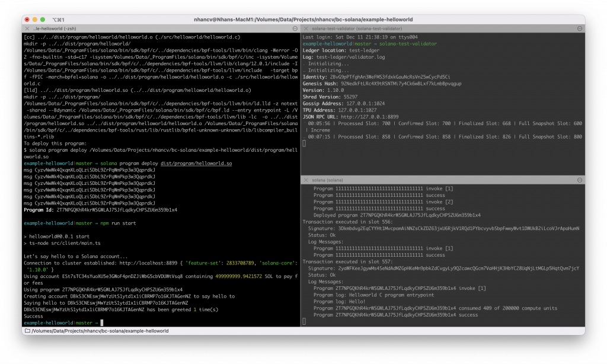Click the 'Shred Version: 55297' line
Image resolution: width=607 pixels, height=364 pixels.
(x=330, y=97)
